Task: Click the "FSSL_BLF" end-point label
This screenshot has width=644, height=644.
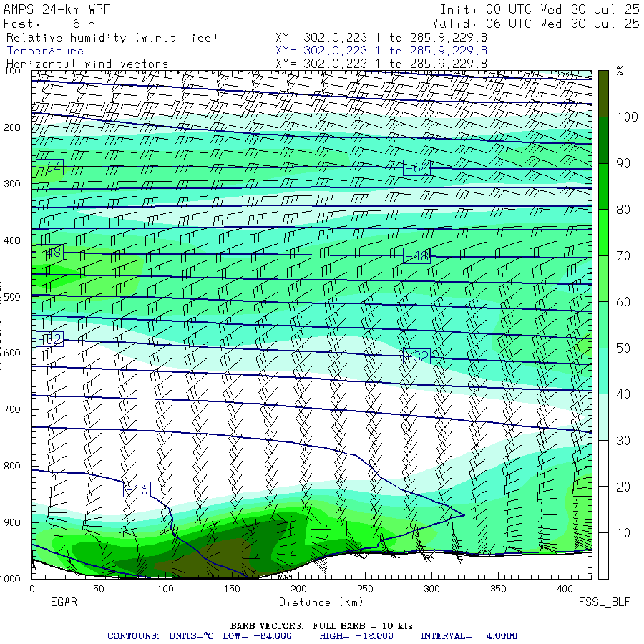Action: coord(604,602)
